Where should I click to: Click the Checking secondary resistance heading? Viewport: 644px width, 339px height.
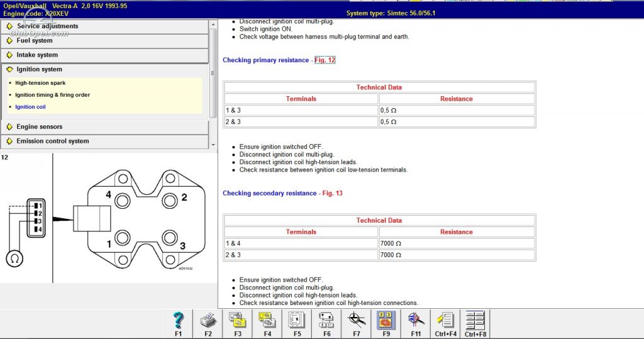coord(269,193)
